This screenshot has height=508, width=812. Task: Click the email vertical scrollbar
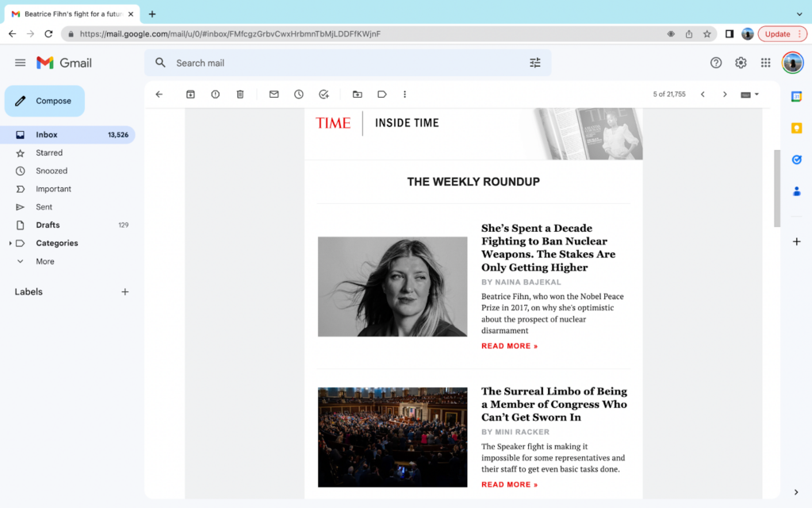coord(777,188)
